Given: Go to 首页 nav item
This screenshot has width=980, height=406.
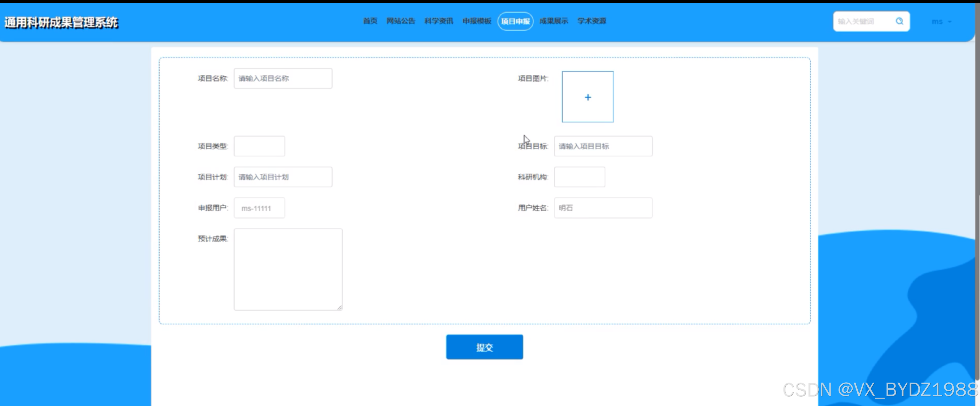Looking at the screenshot, I should tap(370, 21).
